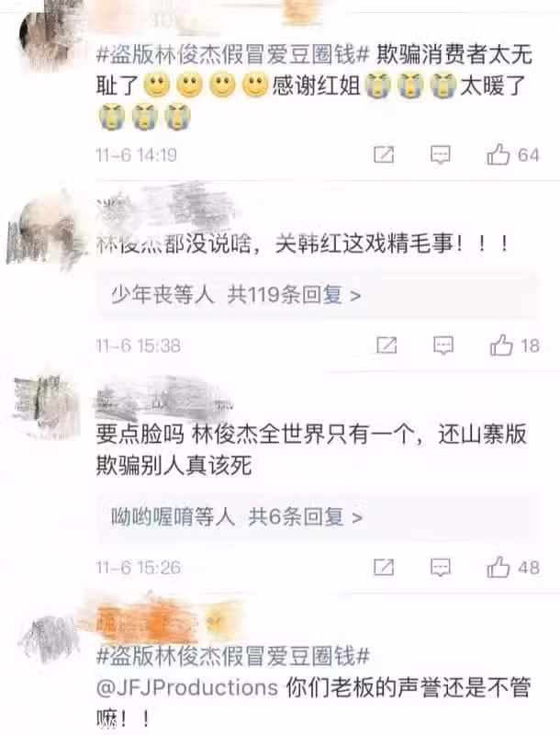Open the avatar of the 15:26 commenter
The image size is (560, 735).
tap(46, 405)
